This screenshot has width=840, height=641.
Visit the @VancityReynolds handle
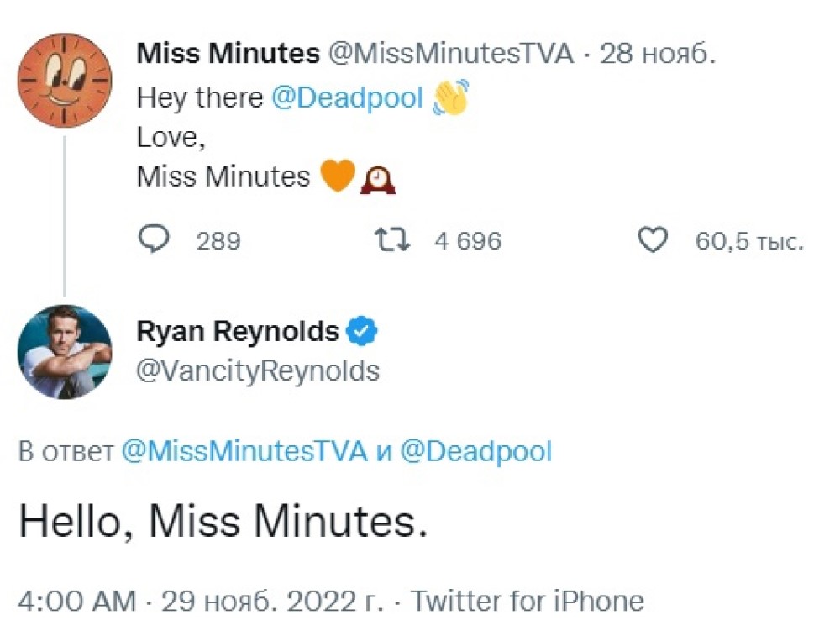(258, 370)
